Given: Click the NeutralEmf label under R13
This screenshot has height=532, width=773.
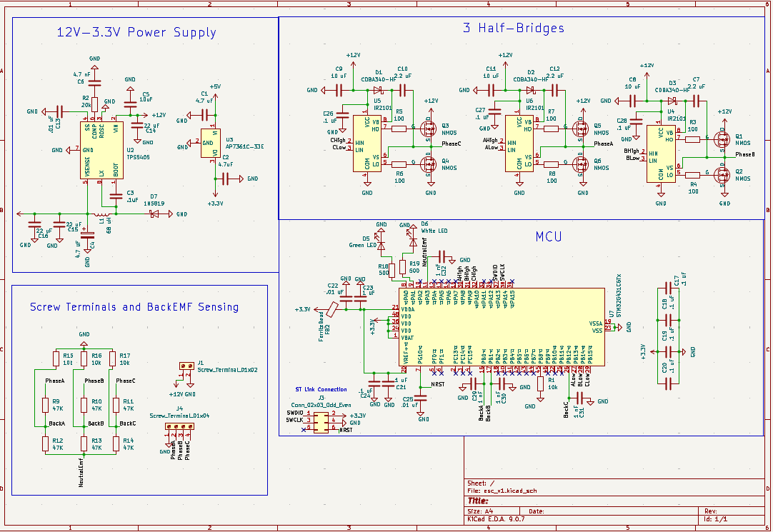Looking at the screenshot, I should click(x=81, y=473).
